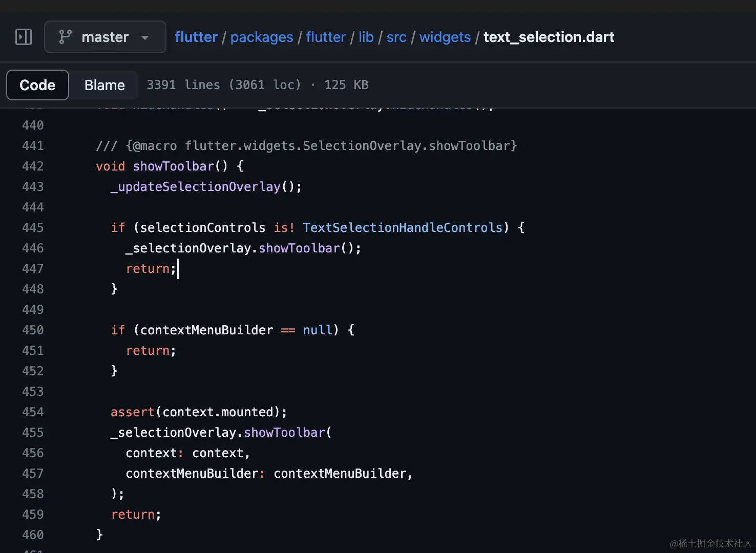Click the 125 KB file size text
Viewport: 756px width, 553px height.
(x=346, y=85)
